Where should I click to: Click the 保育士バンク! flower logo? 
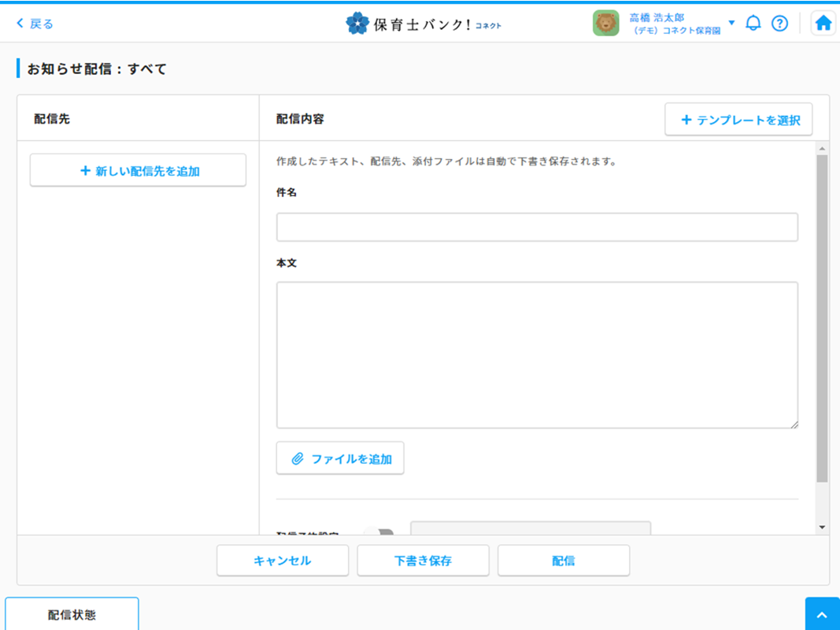[357, 24]
